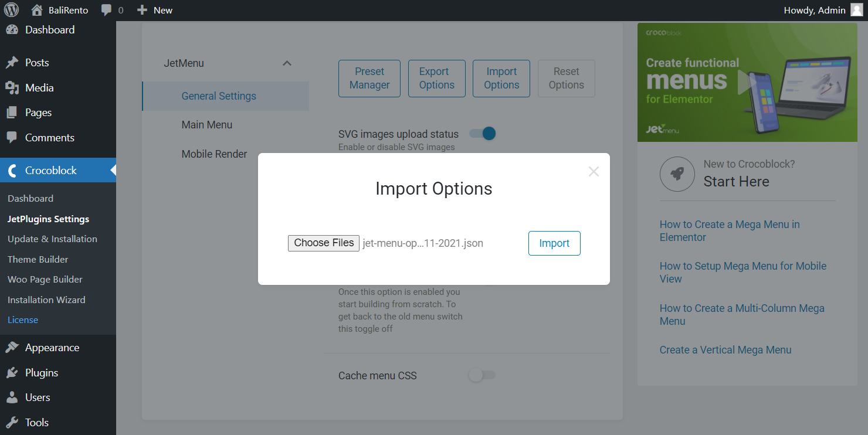Close the Import Options dialog
This screenshot has height=435, width=868.
594,171
